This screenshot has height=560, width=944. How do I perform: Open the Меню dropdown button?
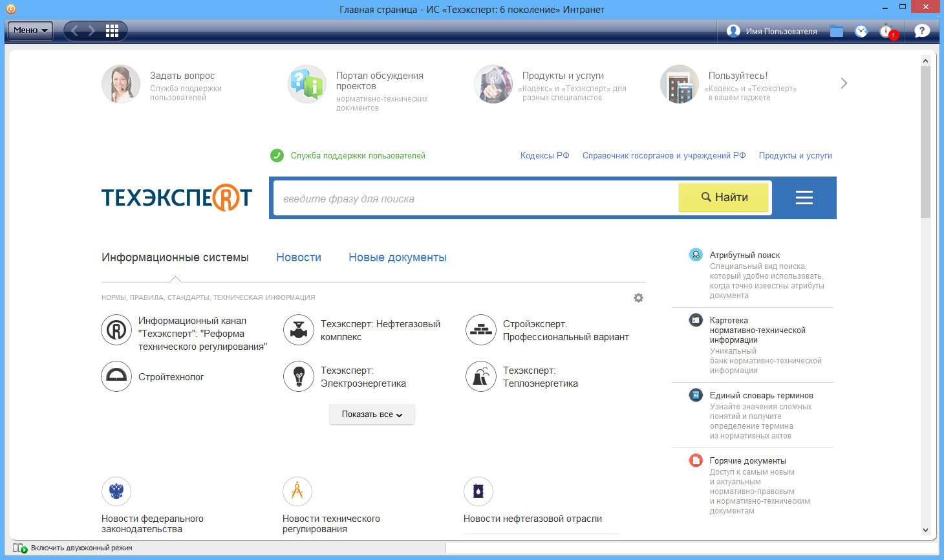click(30, 30)
